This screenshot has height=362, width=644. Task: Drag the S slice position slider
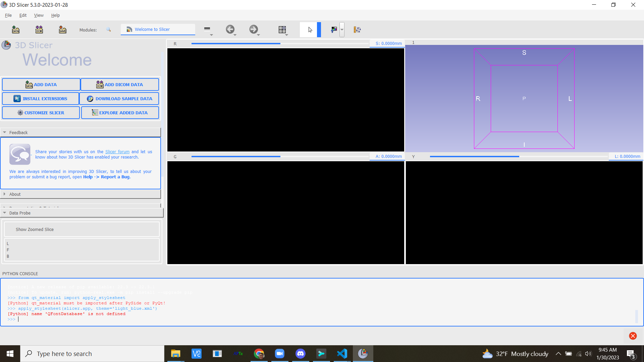tap(279, 43)
